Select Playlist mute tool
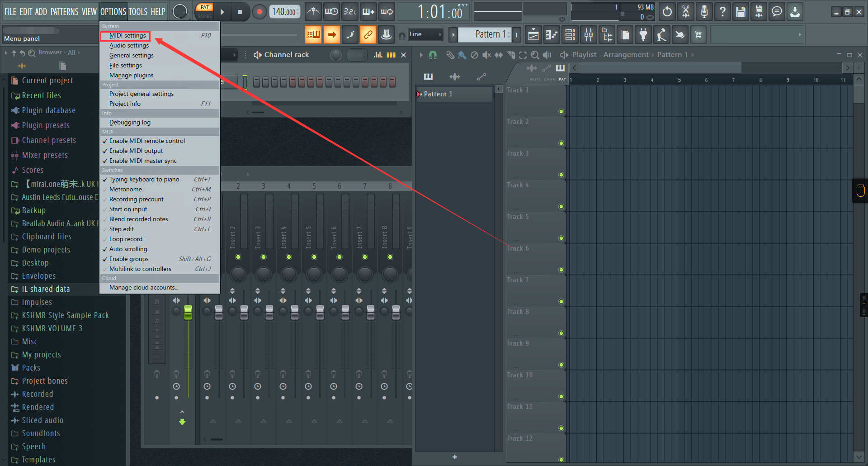The image size is (868, 466). coord(486,55)
